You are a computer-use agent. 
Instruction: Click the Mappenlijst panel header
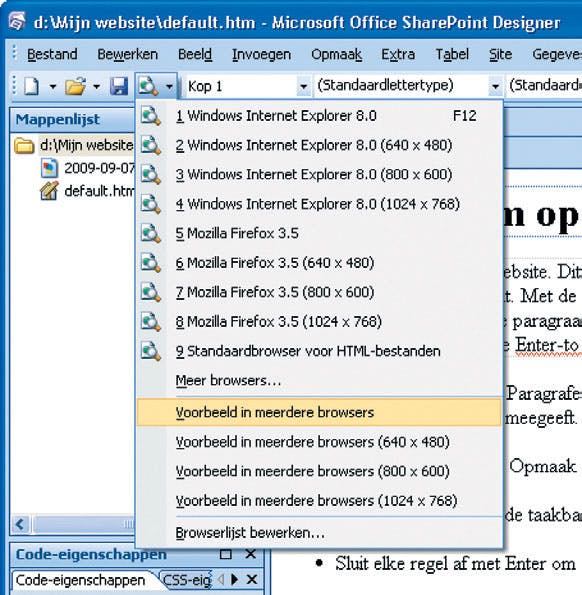coord(72,120)
